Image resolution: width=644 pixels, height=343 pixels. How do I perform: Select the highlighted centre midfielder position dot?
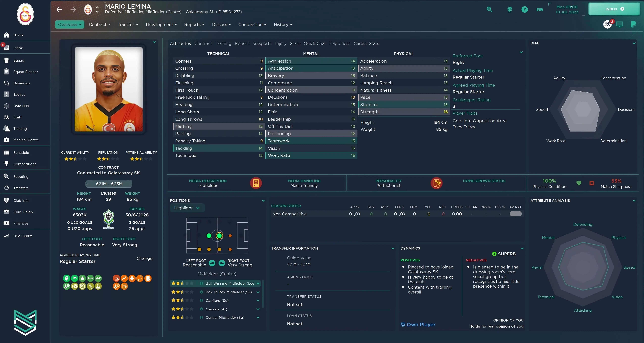tap(219, 236)
